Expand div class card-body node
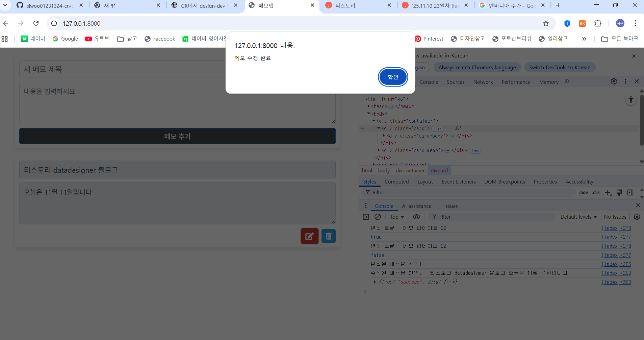Viewport: 644px width, 340px height. coord(384,136)
